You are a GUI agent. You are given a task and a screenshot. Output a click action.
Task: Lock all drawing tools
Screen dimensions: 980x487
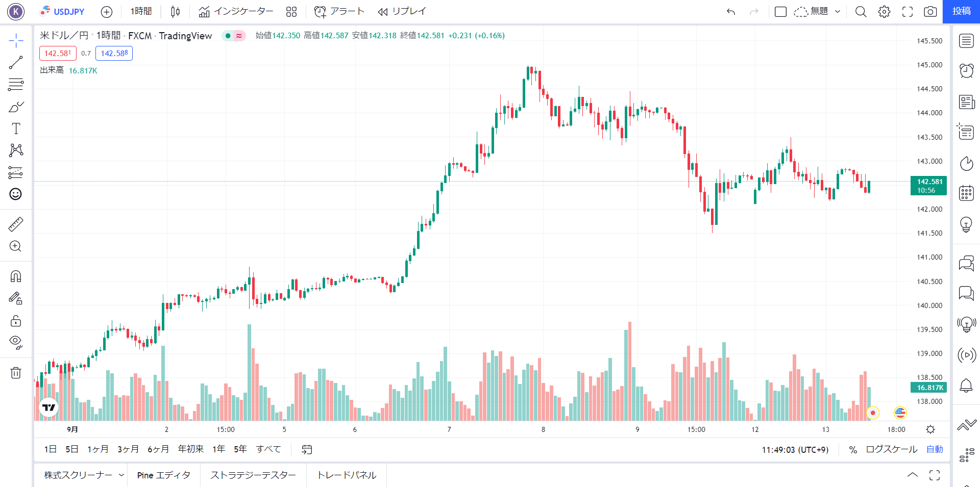16,321
